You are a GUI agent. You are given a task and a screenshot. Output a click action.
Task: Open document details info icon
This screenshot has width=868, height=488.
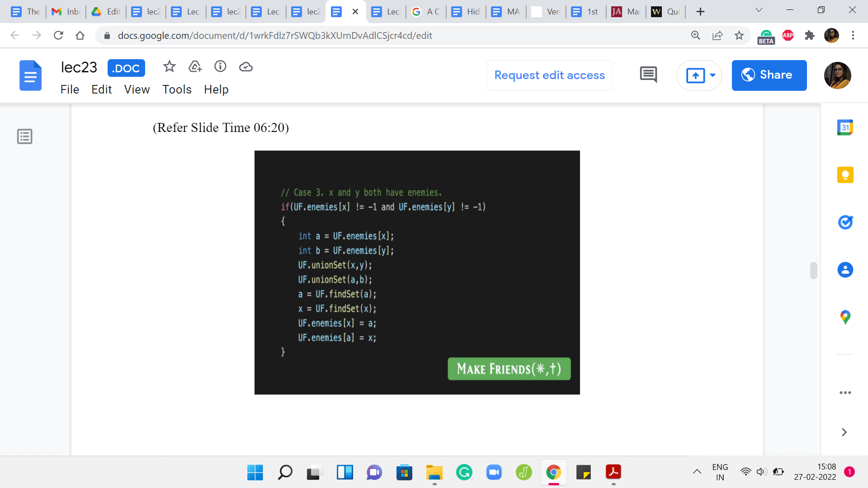[x=220, y=67]
